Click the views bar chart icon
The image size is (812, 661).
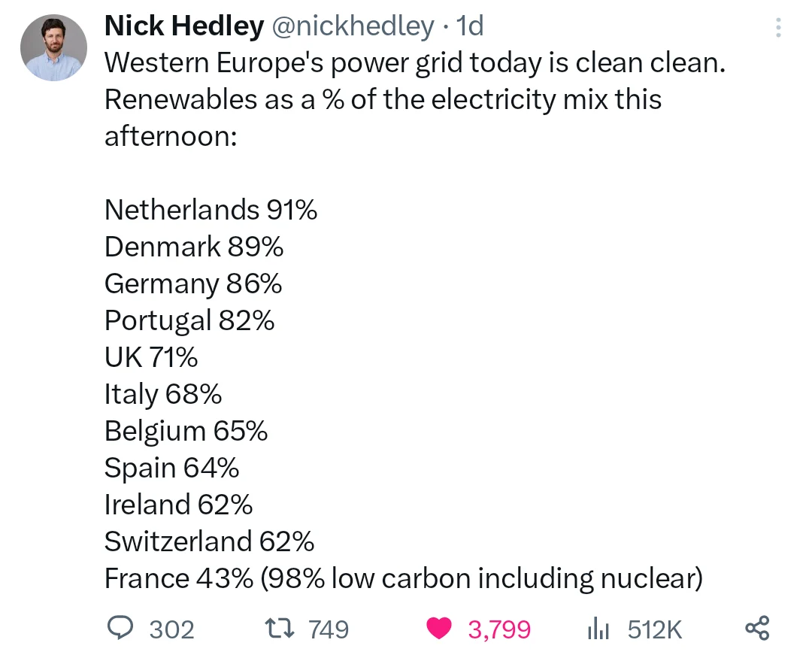(598, 629)
